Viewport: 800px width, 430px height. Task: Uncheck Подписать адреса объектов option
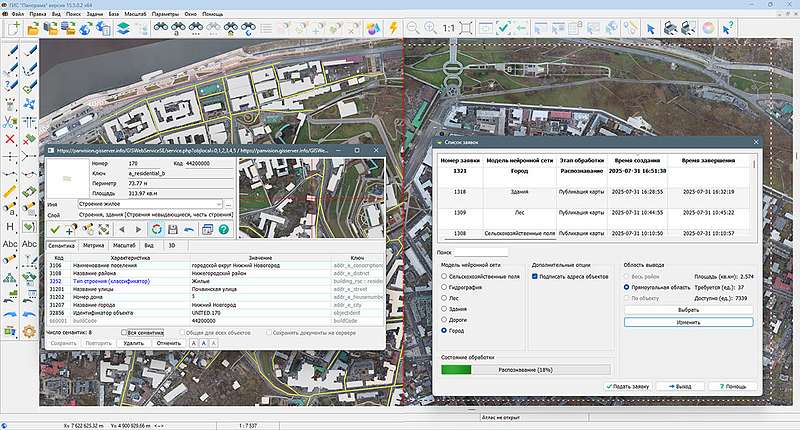click(x=536, y=275)
